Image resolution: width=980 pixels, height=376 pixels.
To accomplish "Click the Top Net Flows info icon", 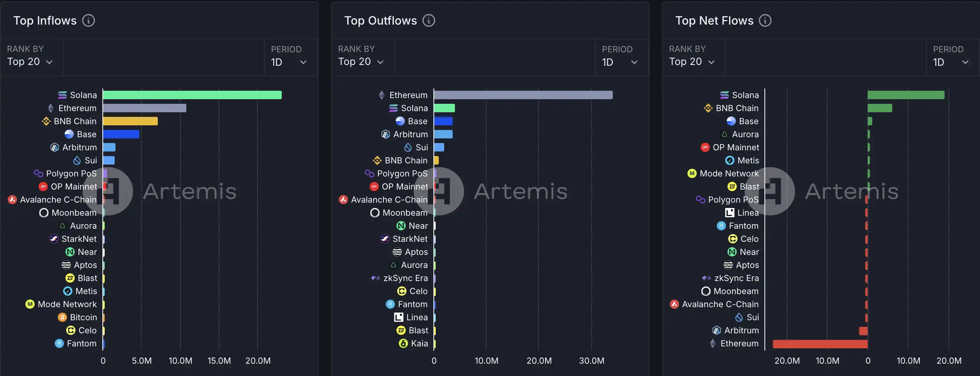I will (x=765, y=21).
